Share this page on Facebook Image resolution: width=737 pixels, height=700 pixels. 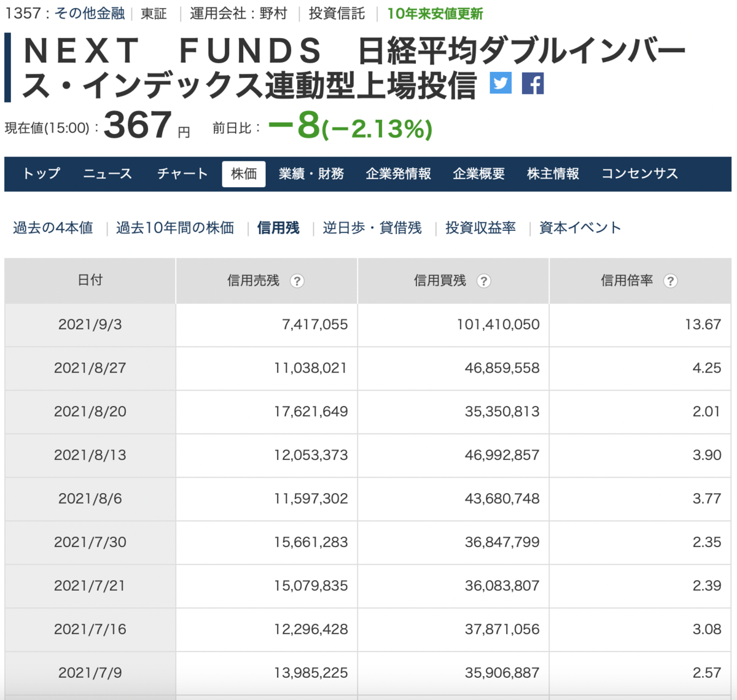(x=532, y=83)
